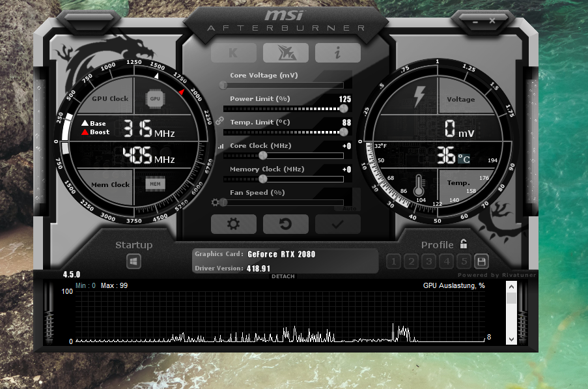Click the Memory Clock +0 value

point(347,169)
